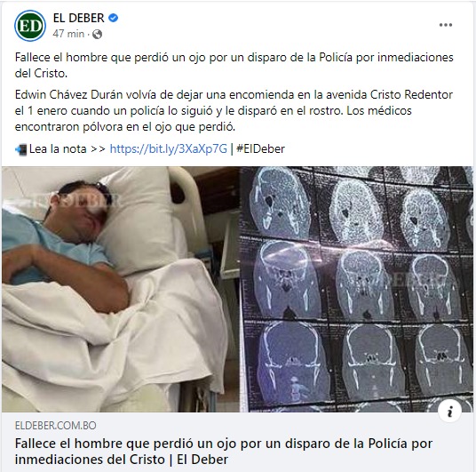Open the EL DEBER page name
The image size is (476, 472).
coord(79,18)
